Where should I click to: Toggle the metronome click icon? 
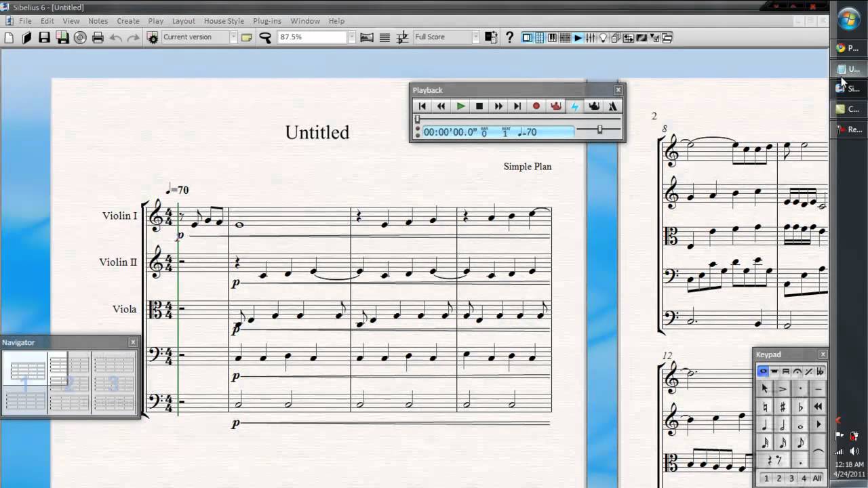(x=613, y=106)
